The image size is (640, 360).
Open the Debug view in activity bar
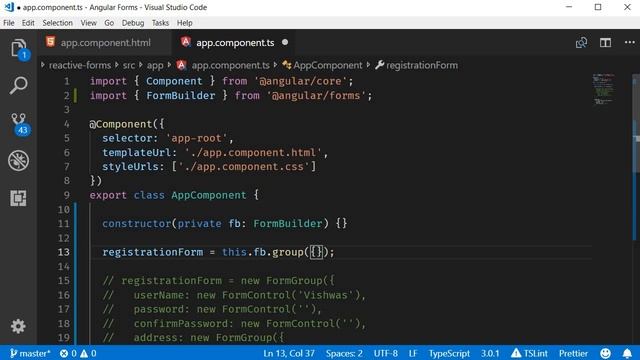point(18,160)
